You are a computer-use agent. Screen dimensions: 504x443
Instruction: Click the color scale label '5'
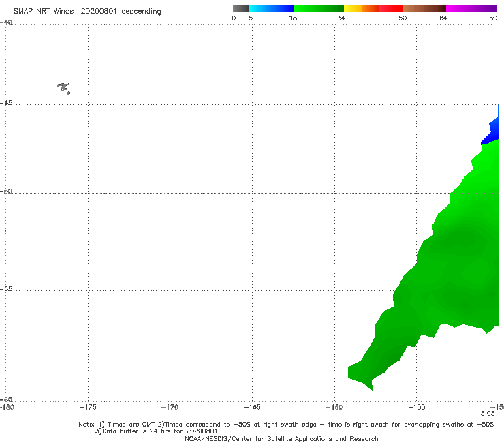(251, 18)
